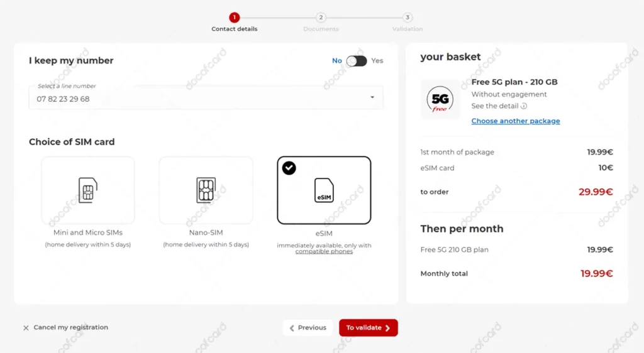
Task: Click the X icon beside Cancel my registration
Action: [x=26, y=328]
